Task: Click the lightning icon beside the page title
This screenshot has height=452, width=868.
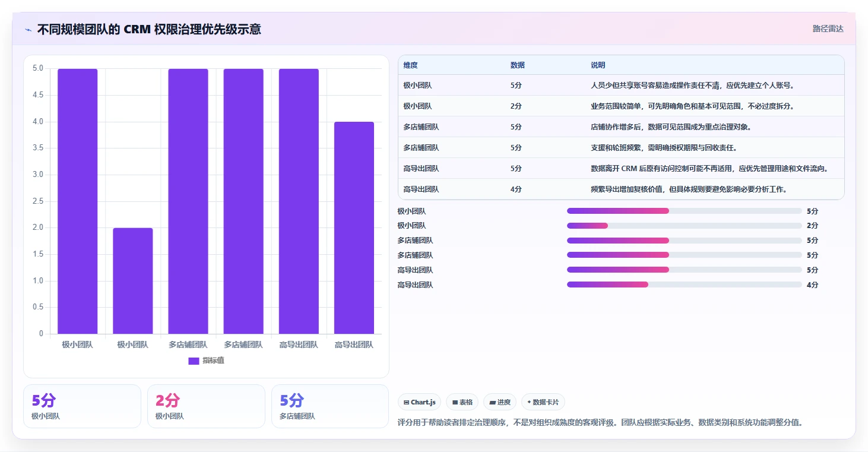Action: [x=28, y=30]
